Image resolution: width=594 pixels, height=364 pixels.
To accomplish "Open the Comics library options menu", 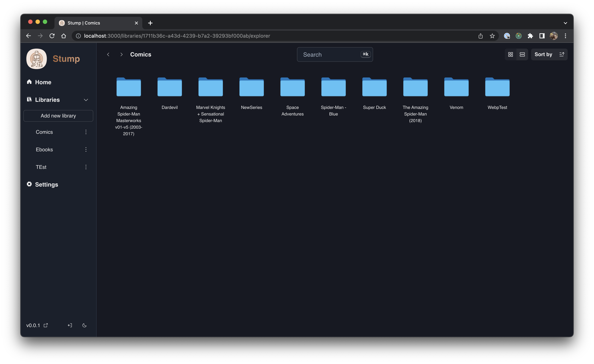I will pos(86,132).
